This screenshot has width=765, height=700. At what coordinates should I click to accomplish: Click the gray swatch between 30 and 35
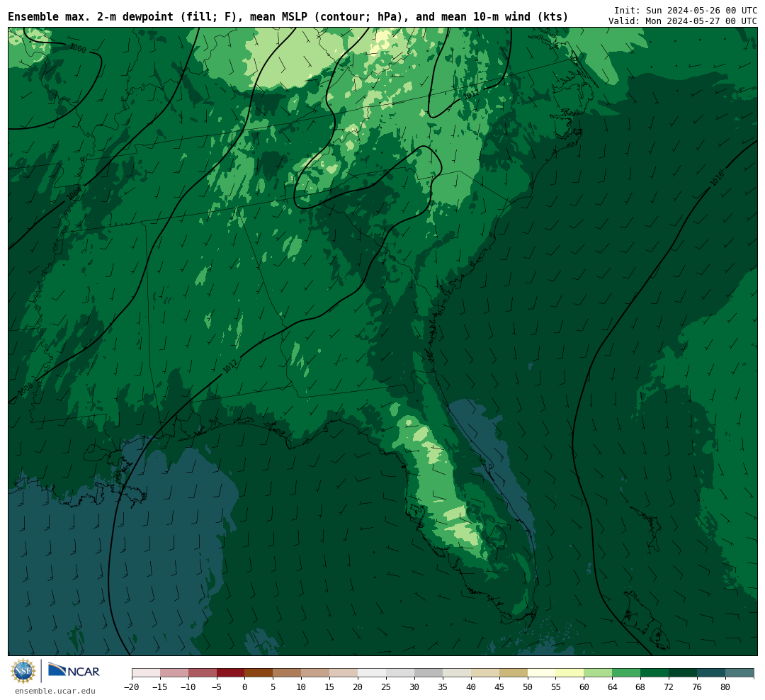(429, 673)
